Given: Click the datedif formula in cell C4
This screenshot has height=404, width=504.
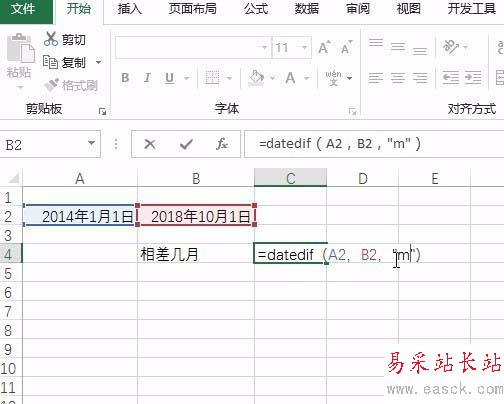Looking at the screenshot, I should click(339, 255).
